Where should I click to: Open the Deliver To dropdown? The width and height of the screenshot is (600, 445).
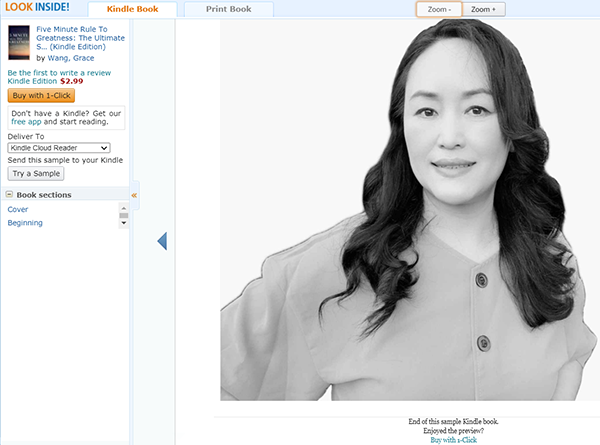[x=58, y=147]
